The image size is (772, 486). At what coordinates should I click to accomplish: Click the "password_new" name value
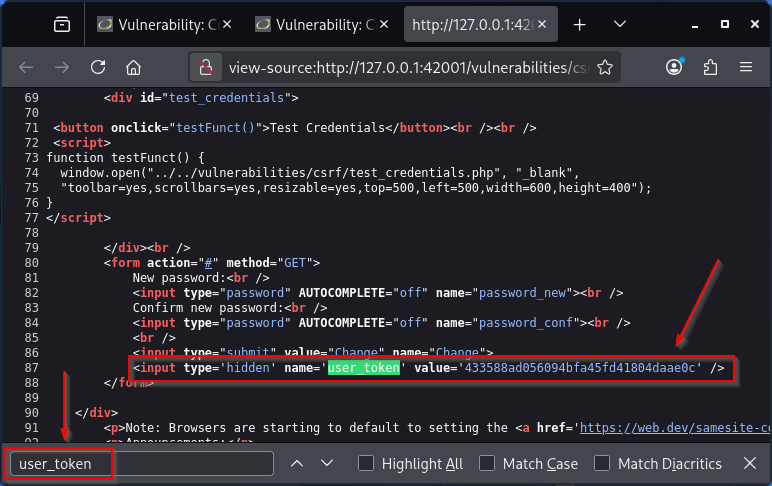point(522,293)
